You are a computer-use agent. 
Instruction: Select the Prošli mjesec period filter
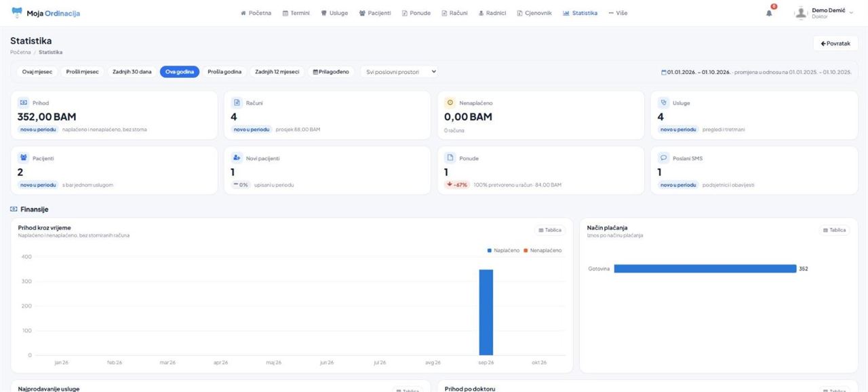coord(82,71)
